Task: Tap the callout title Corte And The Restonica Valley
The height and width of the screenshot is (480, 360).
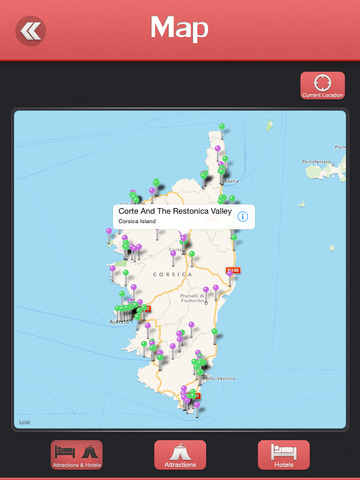Action: (175, 211)
